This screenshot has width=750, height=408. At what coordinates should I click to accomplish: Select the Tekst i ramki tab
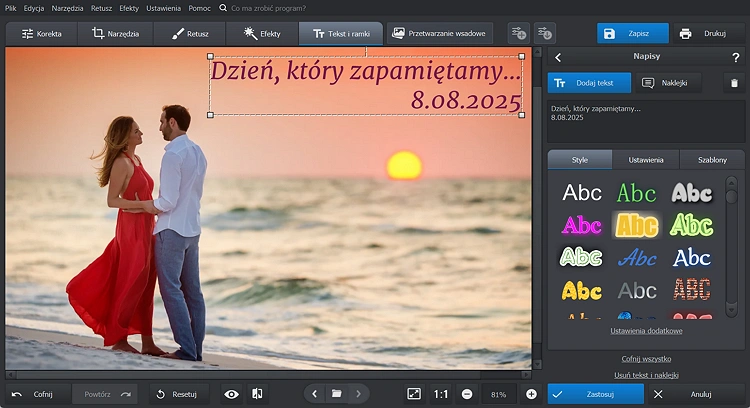tap(341, 33)
